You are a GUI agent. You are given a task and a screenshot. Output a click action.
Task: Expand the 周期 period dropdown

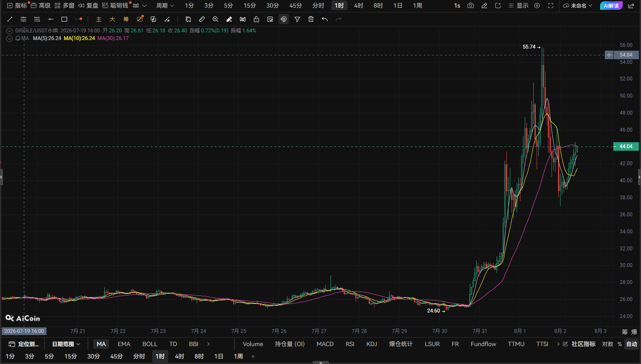coord(165,6)
